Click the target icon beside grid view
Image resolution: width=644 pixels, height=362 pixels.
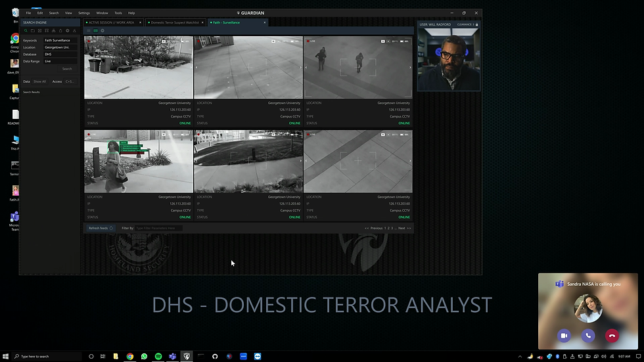(103, 31)
